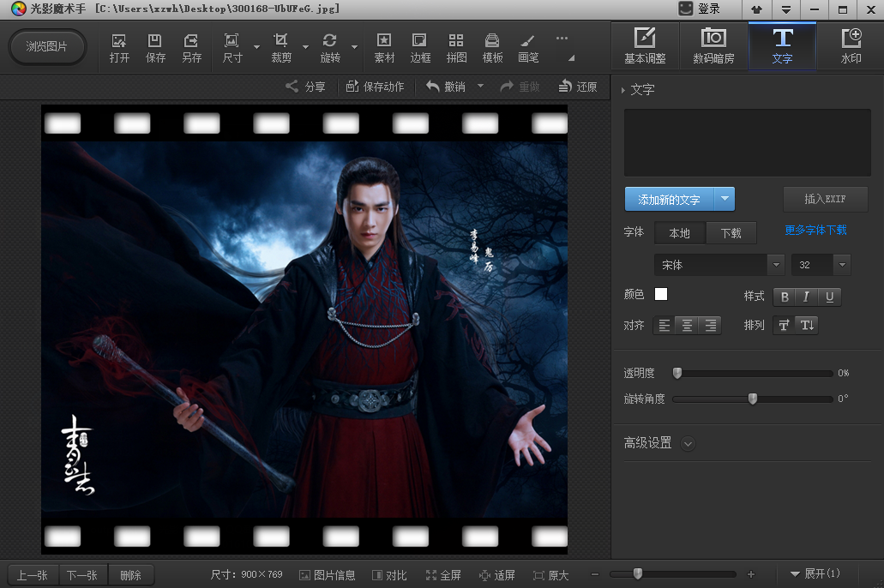The image size is (884, 588).
Task: Expand the 高级设置 advanced settings section
Action: coord(688,443)
